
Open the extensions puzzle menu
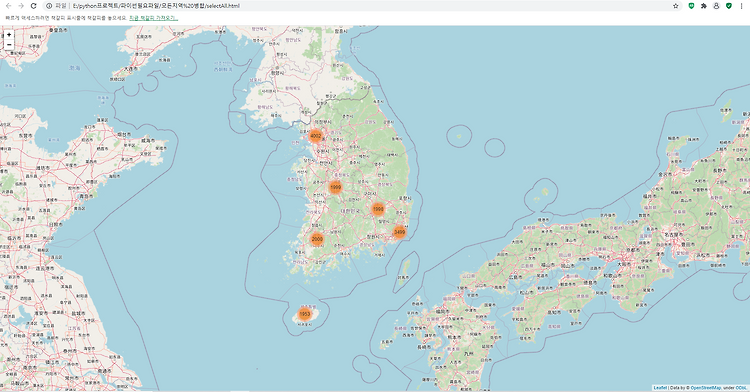(x=704, y=6)
